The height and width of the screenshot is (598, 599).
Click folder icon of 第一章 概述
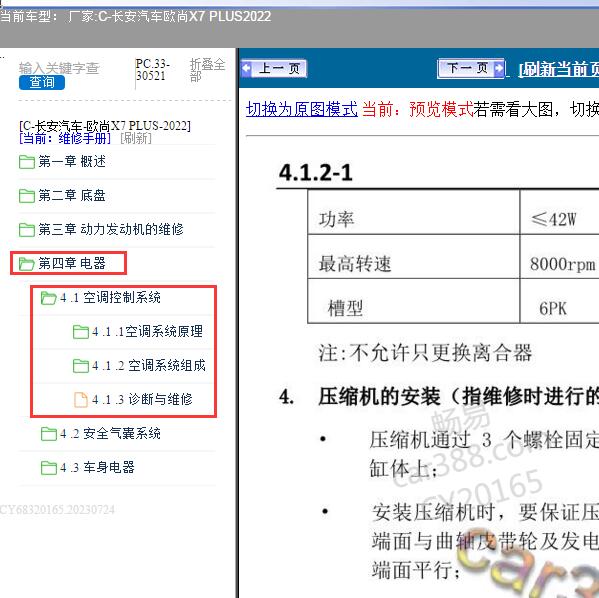coord(27,162)
